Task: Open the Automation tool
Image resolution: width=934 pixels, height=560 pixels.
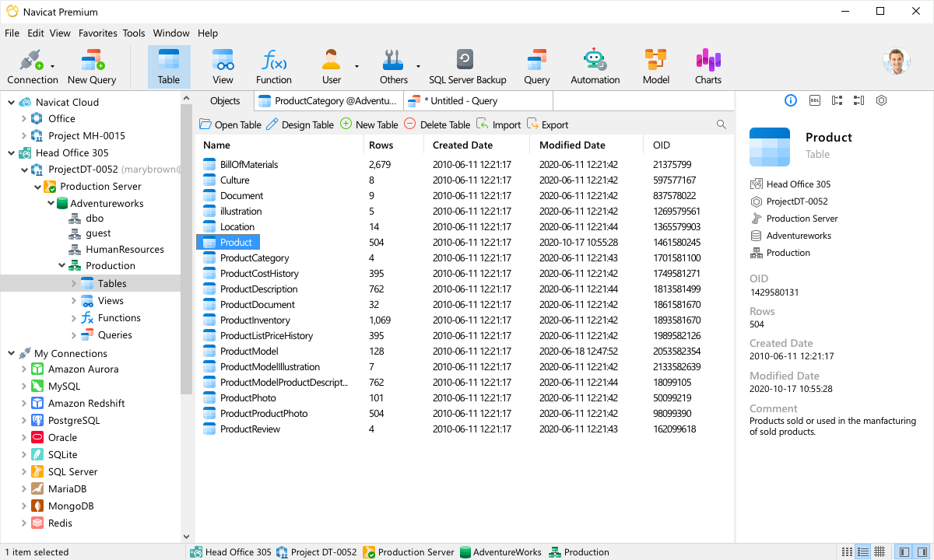Action: click(595, 65)
